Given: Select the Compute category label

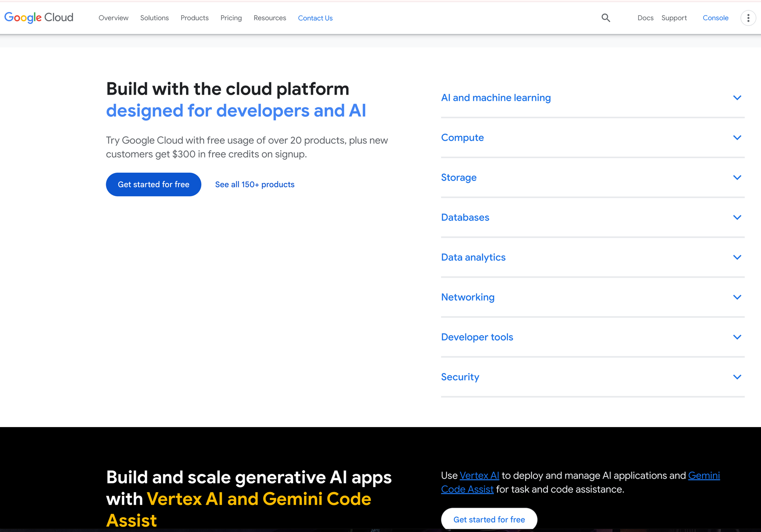Looking at the screenshot, I should (462, 138).
